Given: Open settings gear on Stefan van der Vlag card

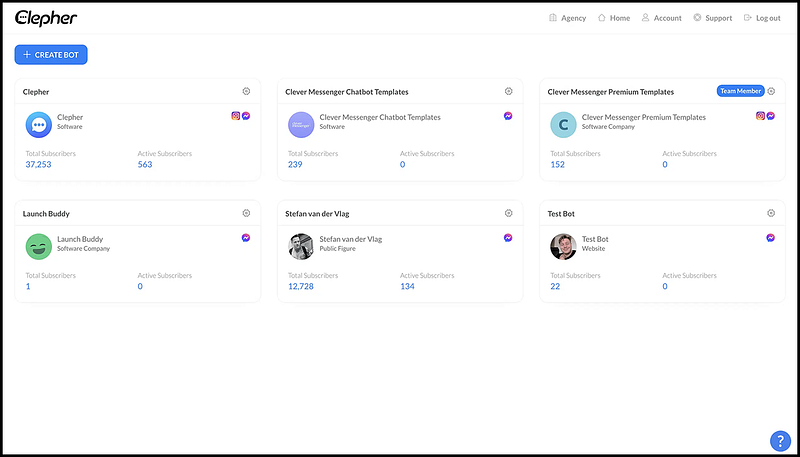Looking at the screenshot, I should pyautogui.click(x=508, y=213).
